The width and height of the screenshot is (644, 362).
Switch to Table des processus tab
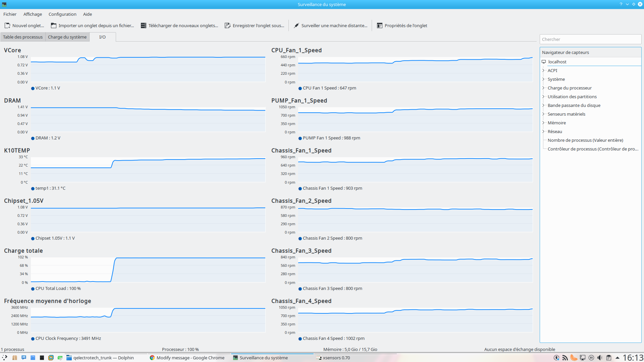(23, 37)
